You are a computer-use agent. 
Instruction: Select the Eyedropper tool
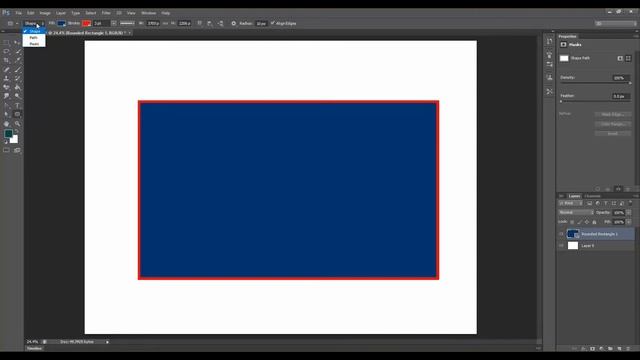[x=17, y=60]
